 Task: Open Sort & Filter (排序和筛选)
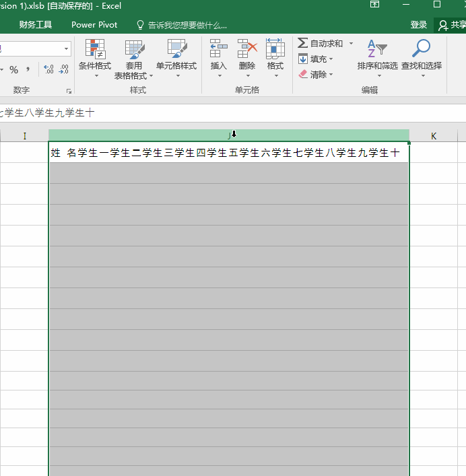pos(377,59)
